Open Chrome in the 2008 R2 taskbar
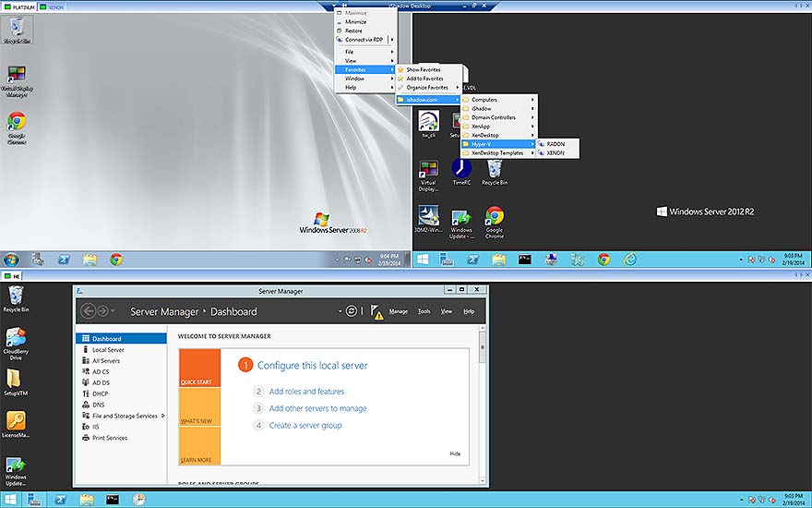The width and height of the screenshot is (812, 508). click(x=116, y=260)
